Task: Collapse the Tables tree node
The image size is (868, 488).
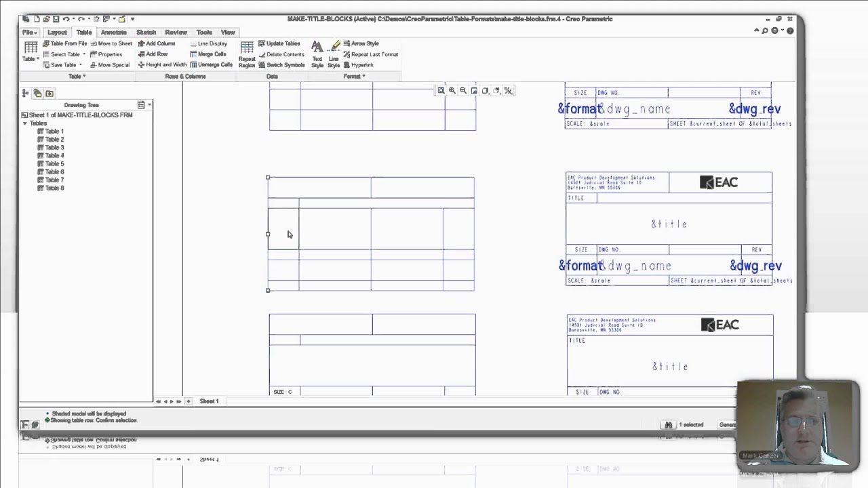Action: [x=25, y=123]
